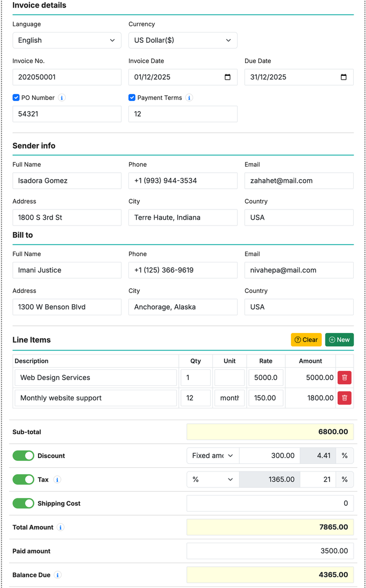Open the Language dropdown

(x=66, y=40)
